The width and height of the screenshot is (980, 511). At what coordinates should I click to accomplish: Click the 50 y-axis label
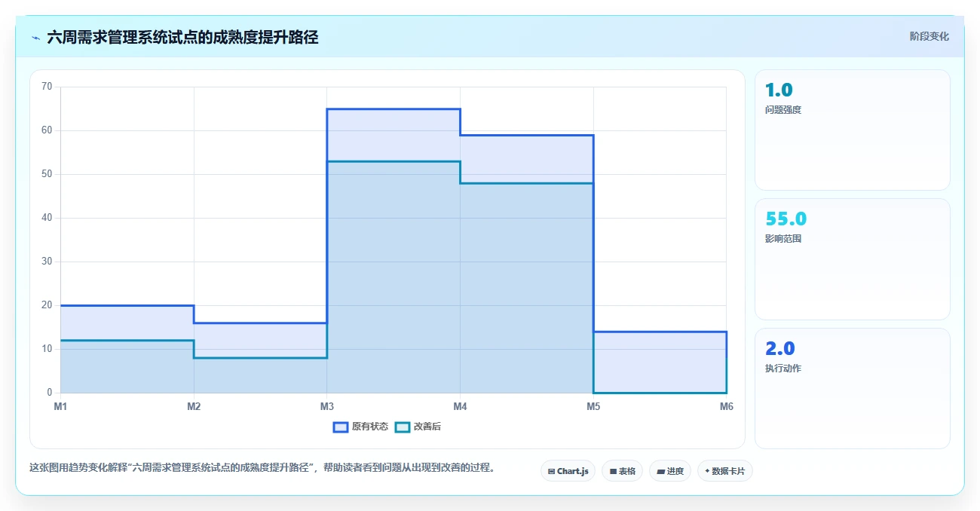(47, 174)
